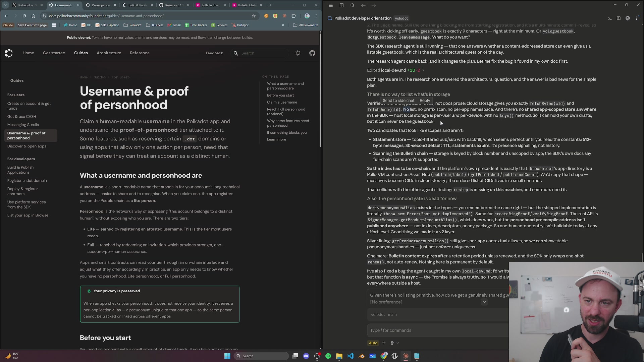
Task: Bookmark this page with the star icon
Action: click(x=254, y=16)
